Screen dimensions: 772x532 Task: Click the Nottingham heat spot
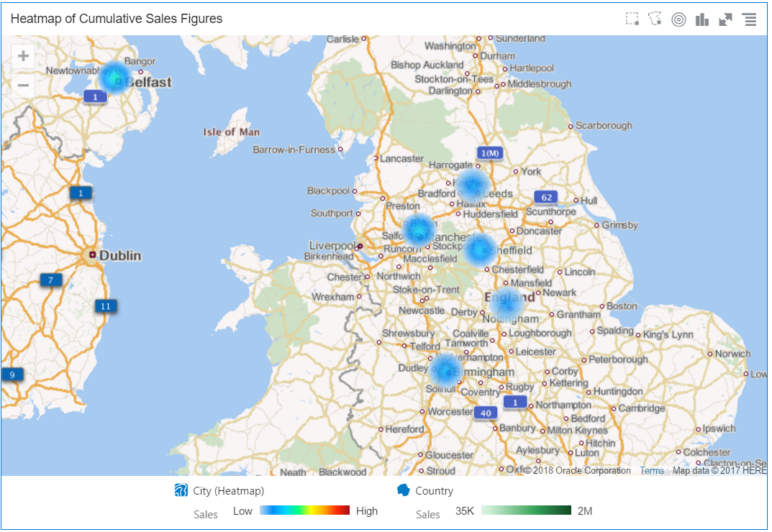point(507,303)
